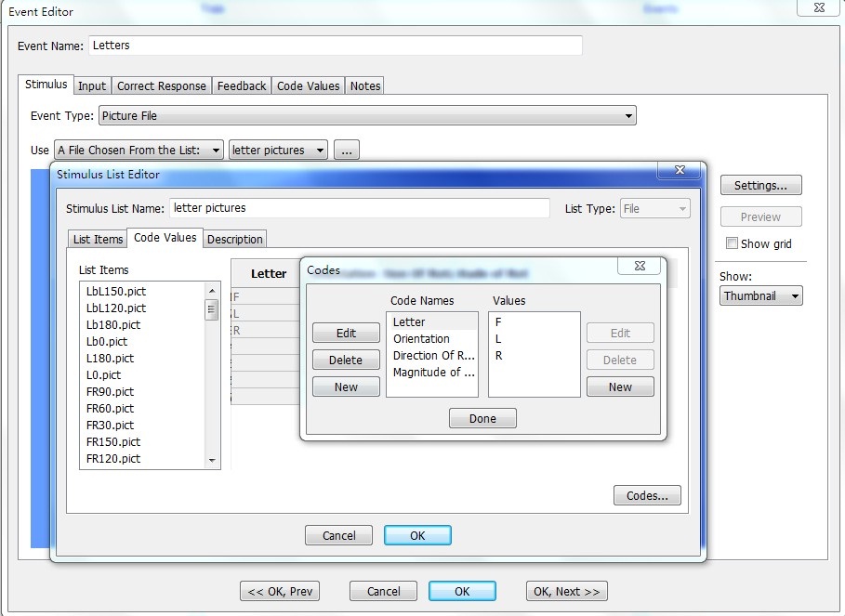Click the list items scrollbar thumb
This screenshot has width=845, height=616.
click(x=212, y=309)
